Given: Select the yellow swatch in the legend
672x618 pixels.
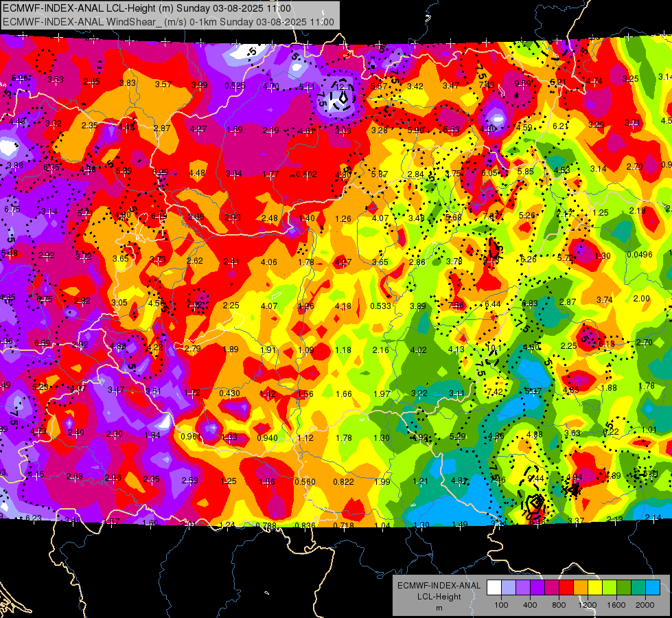Looking at the screenshot, I should point(595,588).
